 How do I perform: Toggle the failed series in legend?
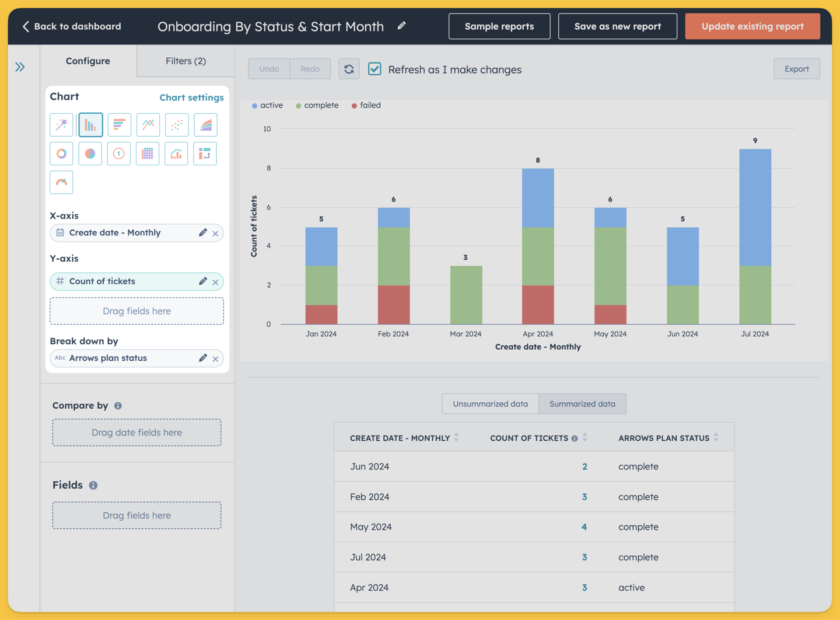pyautogui.click(x=366, y=105)
